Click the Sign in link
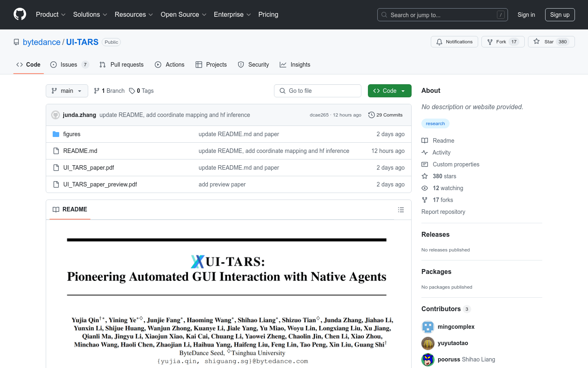This screenshot has width=588, height=368. (526, 15)
